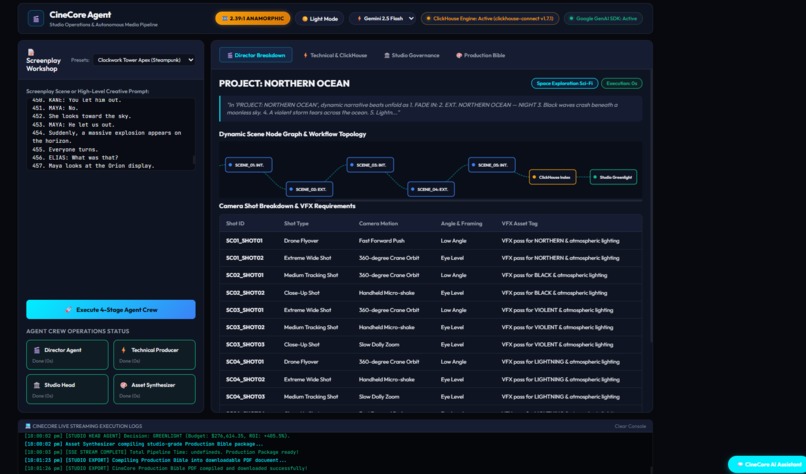Click the screenplay text area scrollbar
This screenshot has width=806, height=474.
click(194, 160)
